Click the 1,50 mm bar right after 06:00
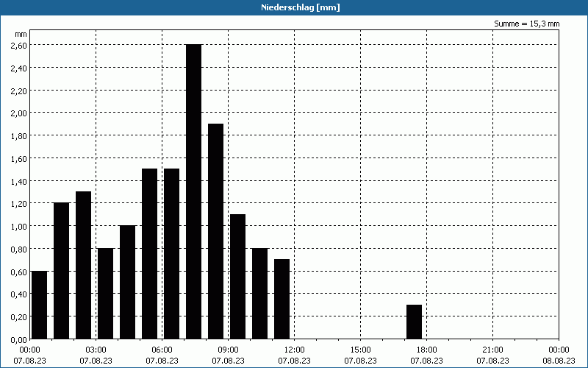 coord(171,254)
